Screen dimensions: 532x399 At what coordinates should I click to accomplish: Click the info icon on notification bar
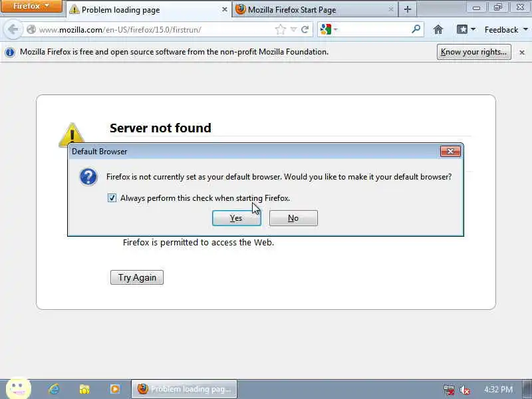coord(10,53)
